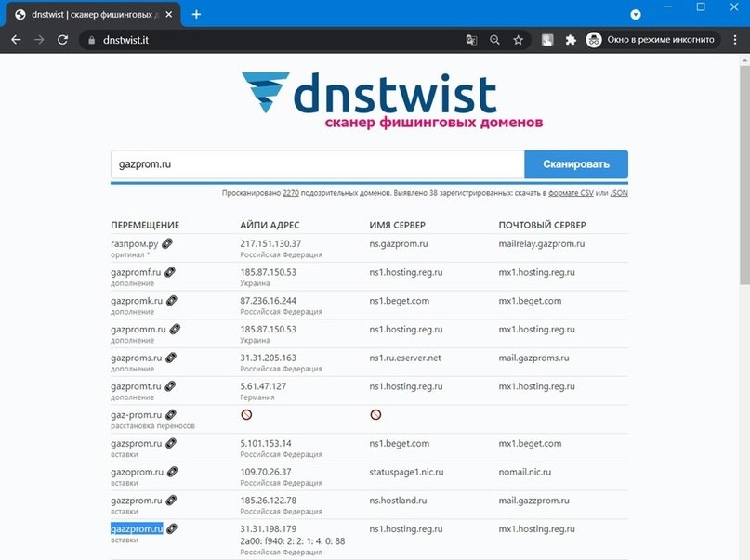The height and width of the screenshot is (560, 750).
Task: Click the no-IP icon in gaz-prom.ru address column
Action: [x=246, y=415]
